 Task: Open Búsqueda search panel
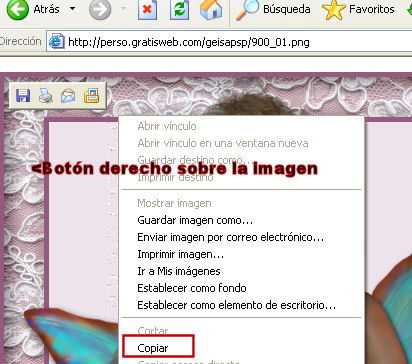(x=273, y=9)
